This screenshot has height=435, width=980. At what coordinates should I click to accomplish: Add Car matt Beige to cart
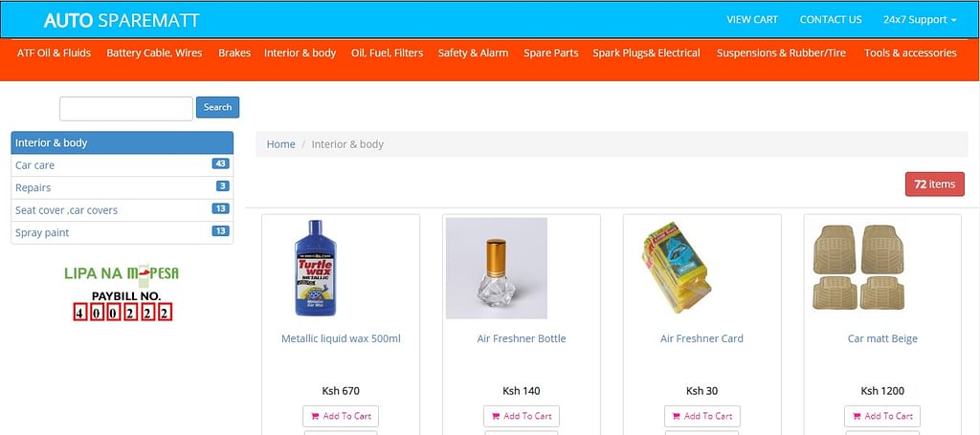click(881, 416)
